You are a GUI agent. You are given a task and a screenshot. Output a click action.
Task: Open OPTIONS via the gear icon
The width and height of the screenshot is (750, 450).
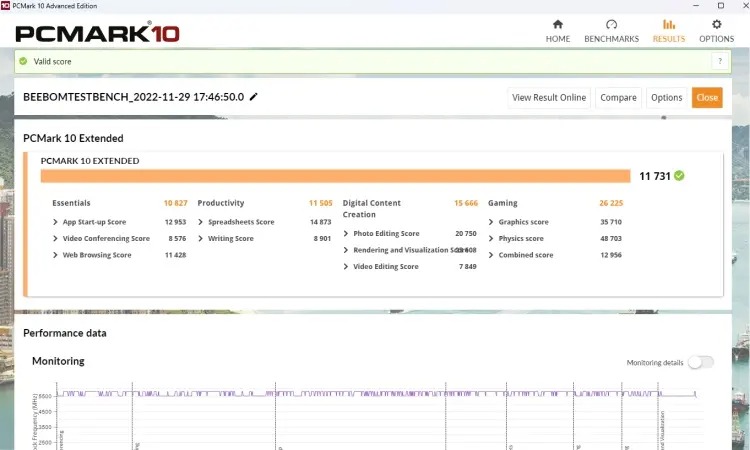[x=717, y=24]
